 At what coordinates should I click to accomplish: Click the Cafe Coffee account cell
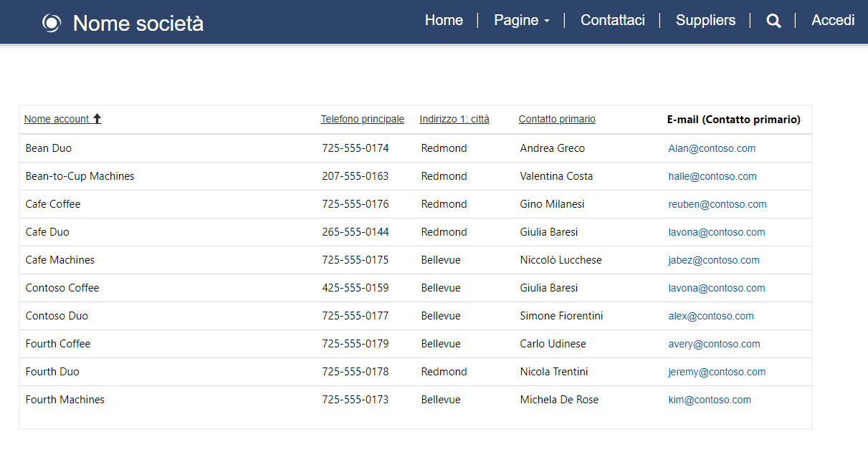tap(53, 204)
